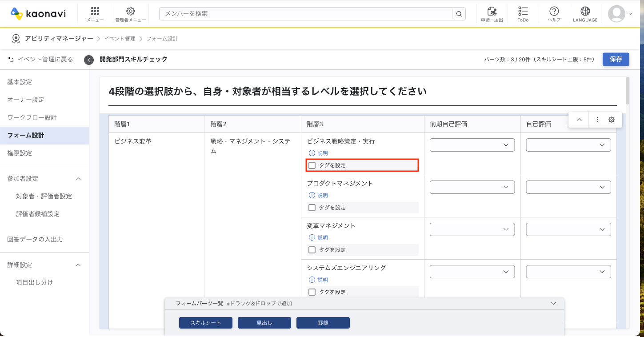
Task: Open the account avatar icon
Action: click(616, 13)
